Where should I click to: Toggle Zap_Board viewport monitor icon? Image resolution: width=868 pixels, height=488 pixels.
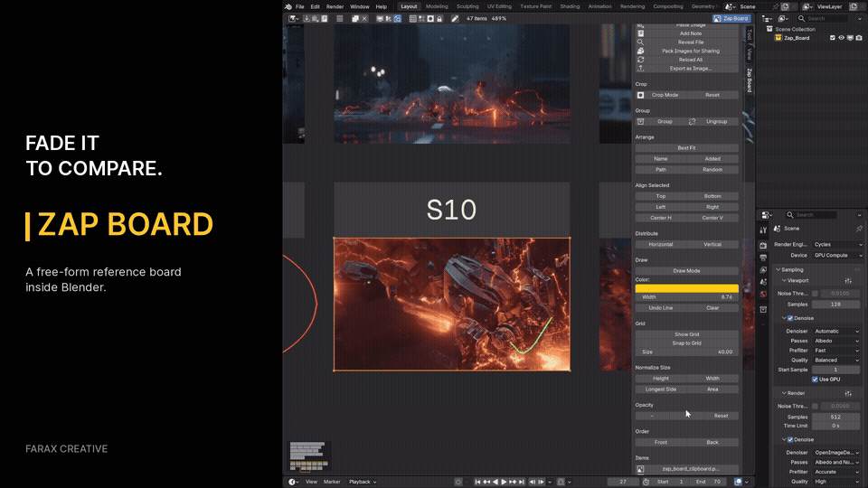point(850,38)
